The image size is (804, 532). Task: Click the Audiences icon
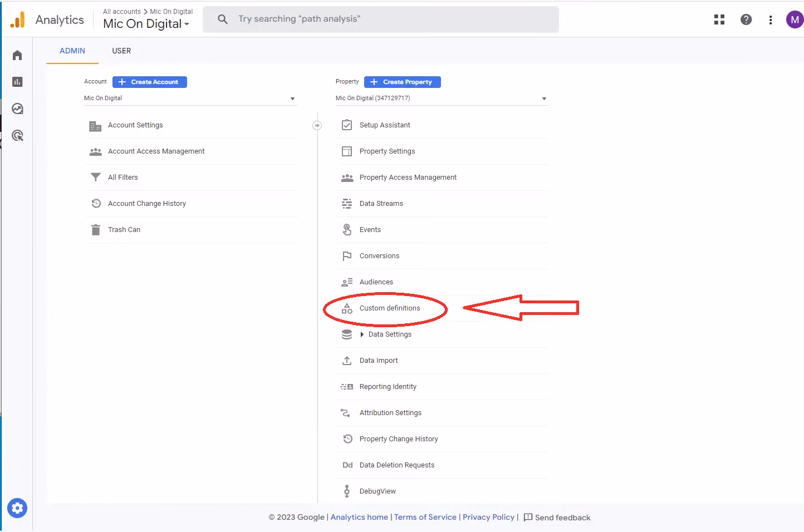point(347,282)
